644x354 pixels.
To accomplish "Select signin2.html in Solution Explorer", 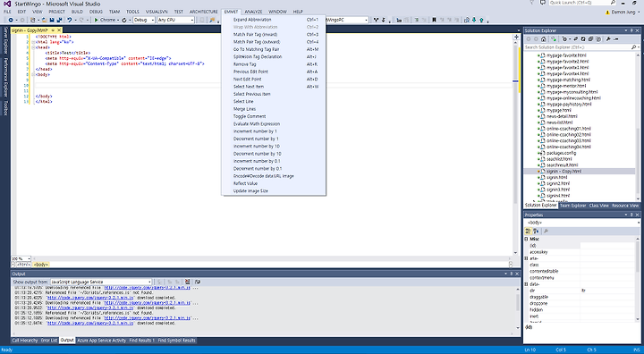I will click(x=558, y=183).
